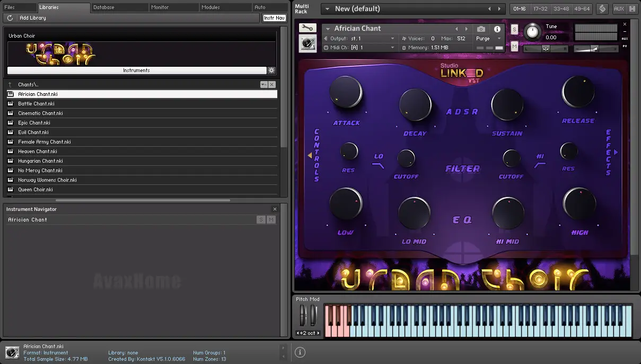Open the Purge dropdown menu
641x364 pixels.
489,39
